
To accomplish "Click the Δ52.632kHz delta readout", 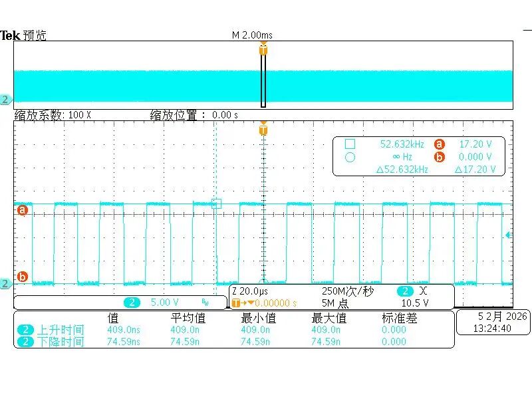I will (x=402, y=170).
